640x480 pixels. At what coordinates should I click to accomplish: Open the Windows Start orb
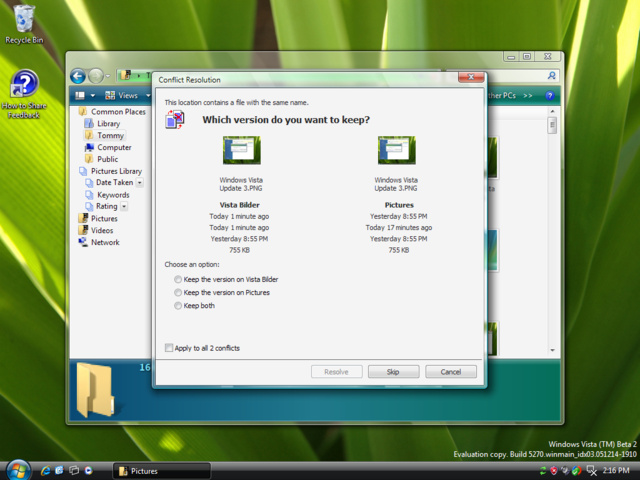tap(18, 470)
